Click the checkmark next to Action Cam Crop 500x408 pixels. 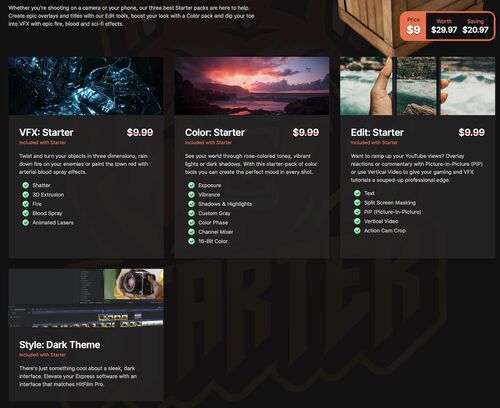click(x=357, y=230)
